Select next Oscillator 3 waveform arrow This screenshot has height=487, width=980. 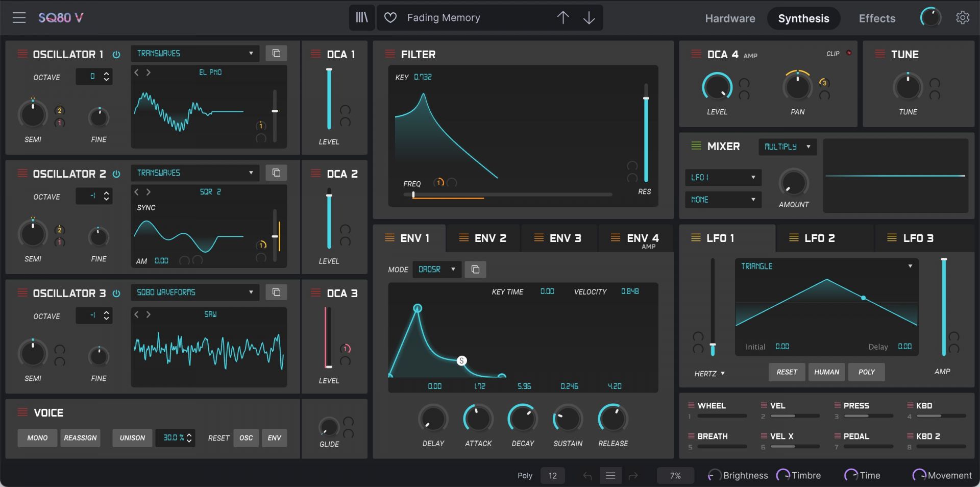coord(149,314)
